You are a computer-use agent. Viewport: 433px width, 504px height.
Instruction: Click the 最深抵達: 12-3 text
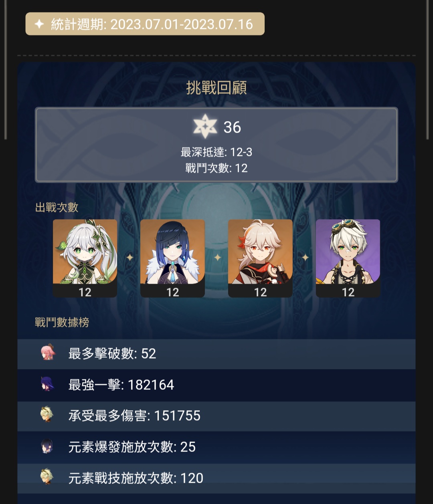click(216, 152)
